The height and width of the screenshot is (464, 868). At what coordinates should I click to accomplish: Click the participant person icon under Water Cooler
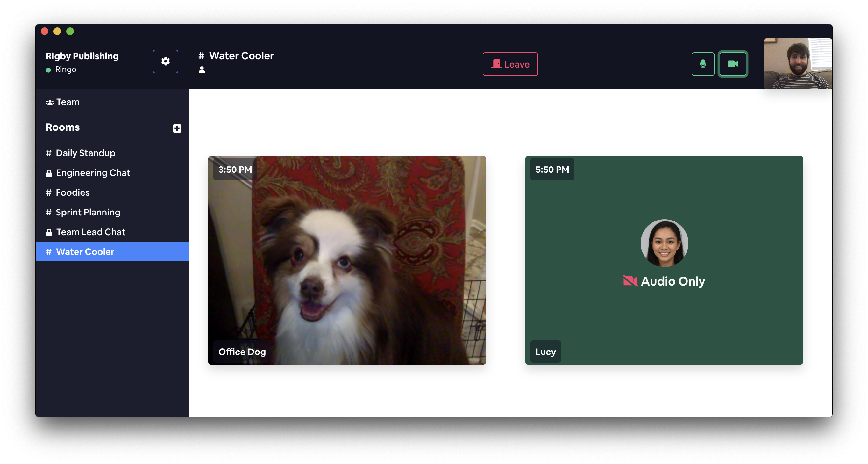[x=202, y=70]
